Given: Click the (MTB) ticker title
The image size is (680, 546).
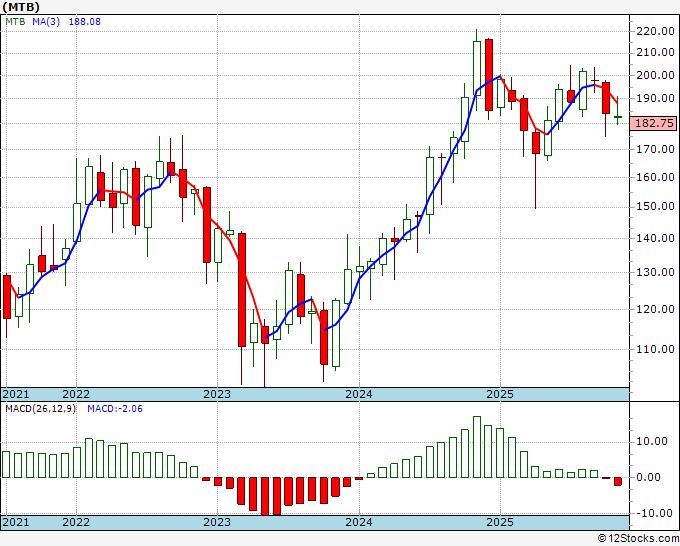Looking at the screenshot, I should coord(21,7).
